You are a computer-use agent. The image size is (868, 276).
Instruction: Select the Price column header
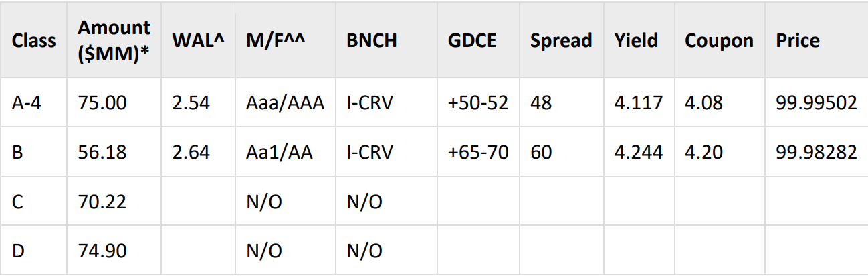point(798,40)
